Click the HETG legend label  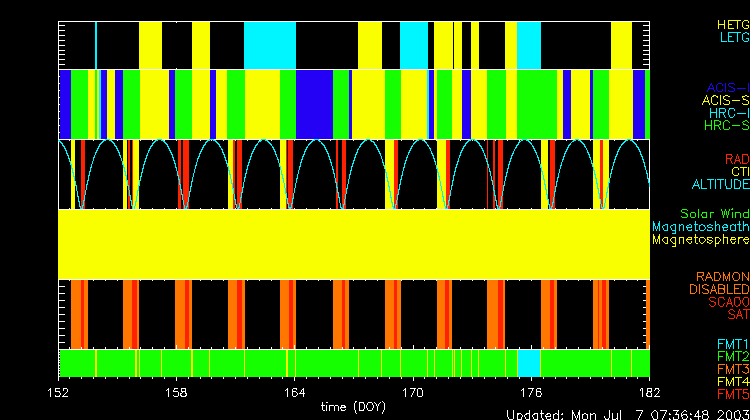click(x=732, y=23)
